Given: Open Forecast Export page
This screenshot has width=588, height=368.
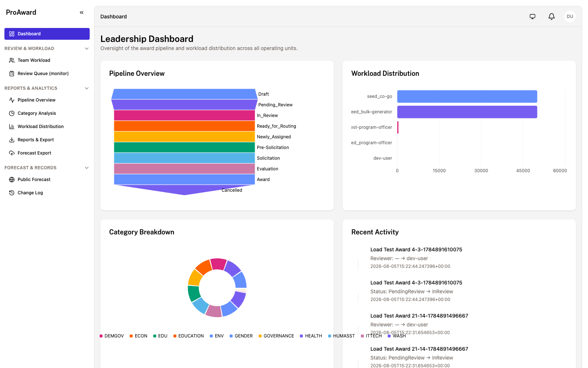Looking at the screenshot, I should [x=47, y=153].
